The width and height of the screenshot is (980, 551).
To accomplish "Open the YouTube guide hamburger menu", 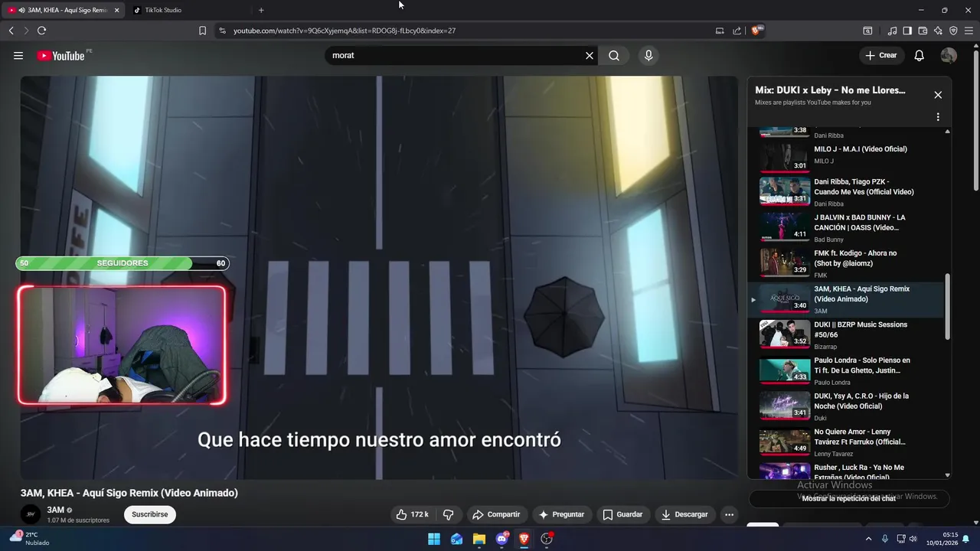I will pyautogui.click(x=18, y=55).
